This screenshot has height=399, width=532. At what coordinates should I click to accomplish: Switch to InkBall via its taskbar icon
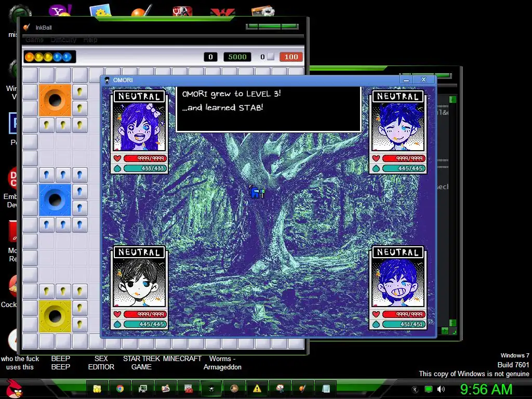point(303,389)
